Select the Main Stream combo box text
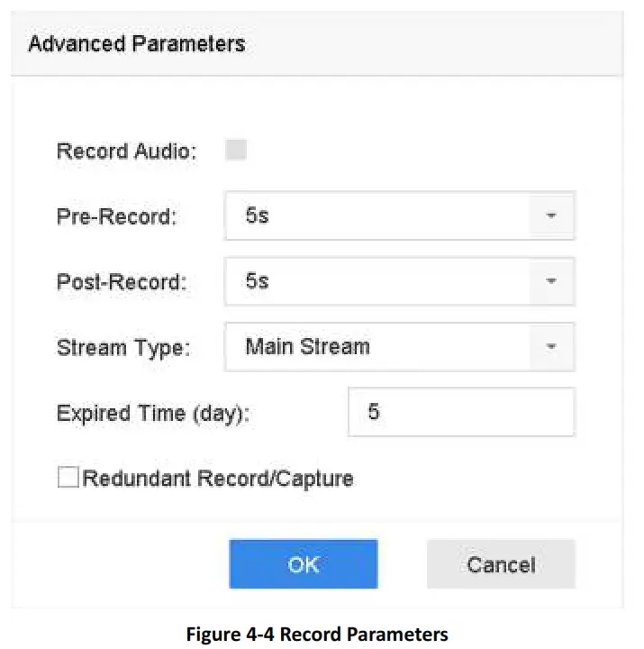This screenshot has width=644, height=649. (x=308, y=346)
